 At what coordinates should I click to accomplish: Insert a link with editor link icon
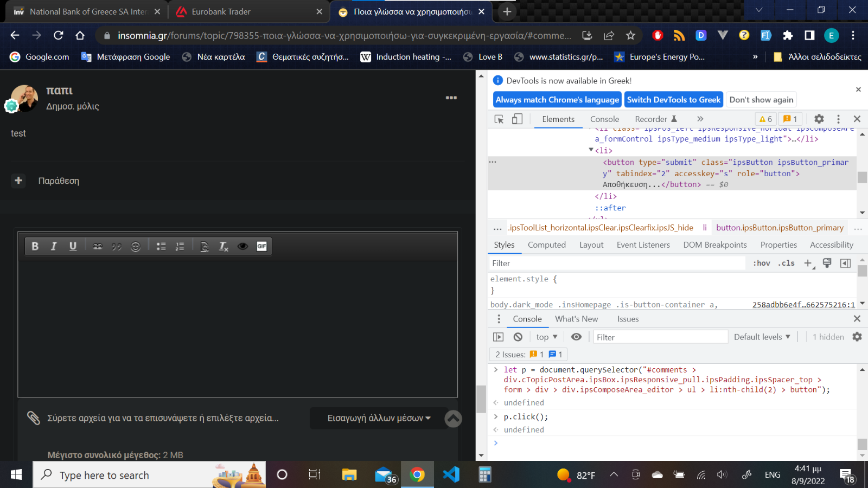point(98,246)
